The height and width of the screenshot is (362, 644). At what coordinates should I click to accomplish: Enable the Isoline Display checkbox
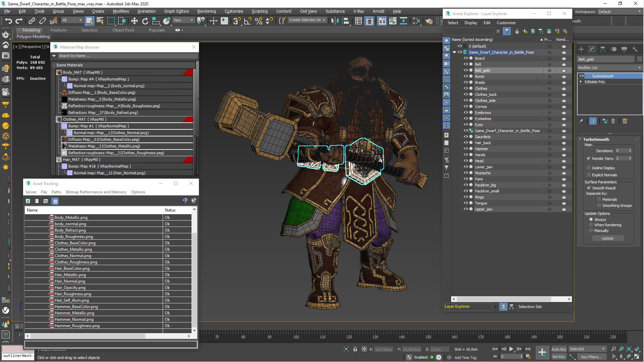[x=589, y=168]
